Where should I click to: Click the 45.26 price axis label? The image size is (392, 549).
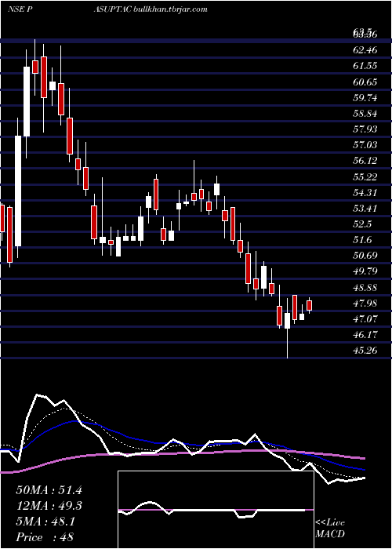[365, 351]
